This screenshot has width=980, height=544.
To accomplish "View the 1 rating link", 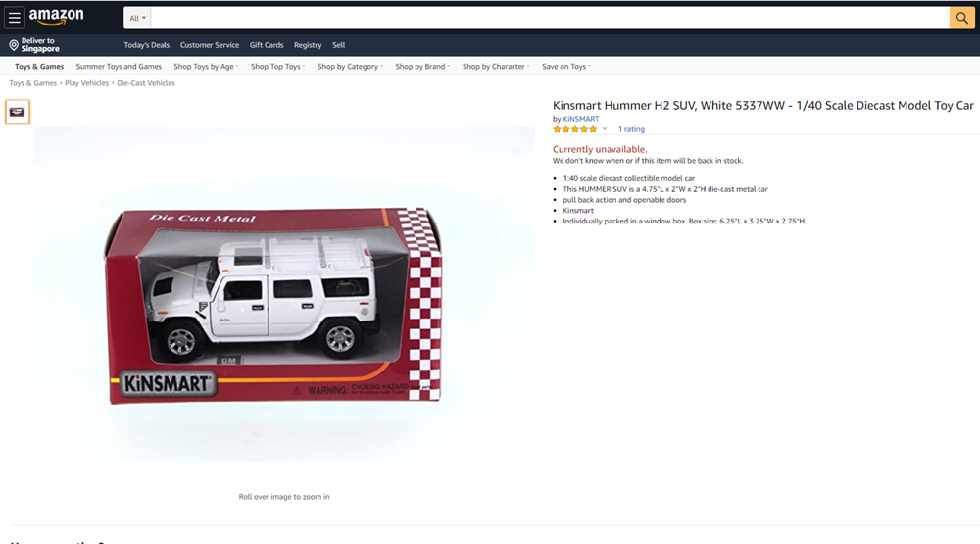I will (631, 129).
